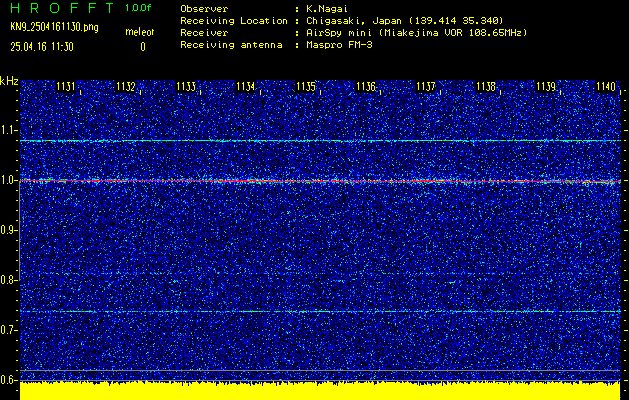Click the 1140 time marker
Screen dimensions: 629x400
point(606,87)
